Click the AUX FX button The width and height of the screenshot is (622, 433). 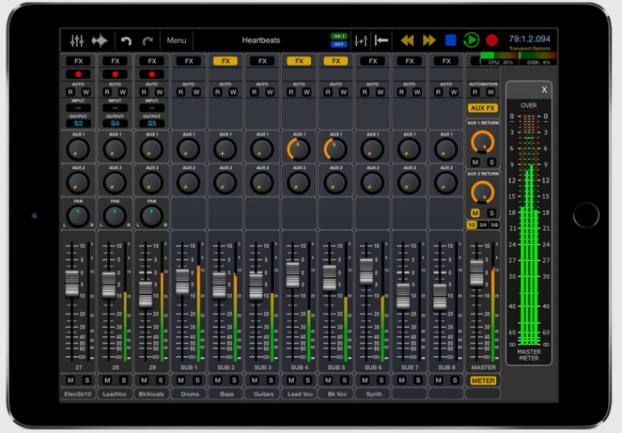(483, 107)
